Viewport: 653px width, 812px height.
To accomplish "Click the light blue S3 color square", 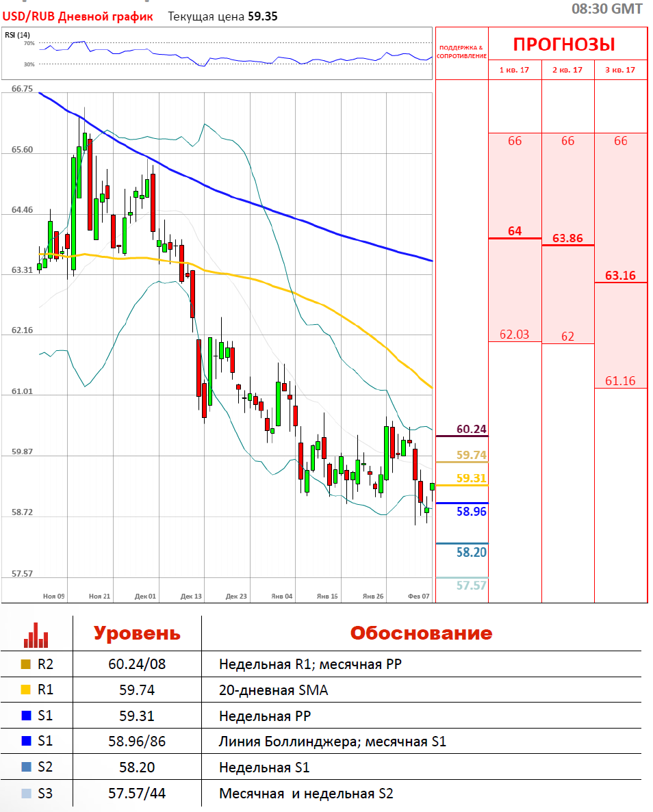I will click(x=26, y=794).
